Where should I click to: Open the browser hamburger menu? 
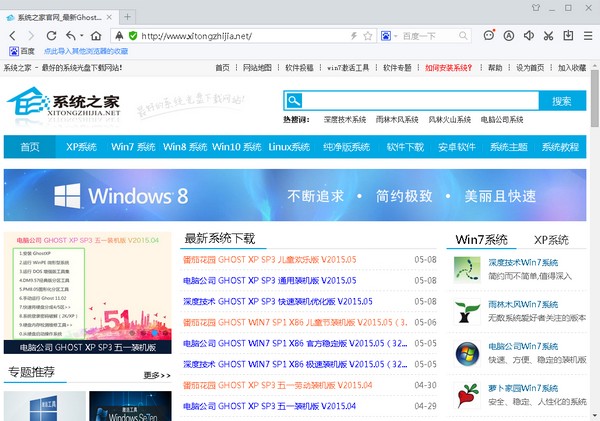click(x=588, y=36)
